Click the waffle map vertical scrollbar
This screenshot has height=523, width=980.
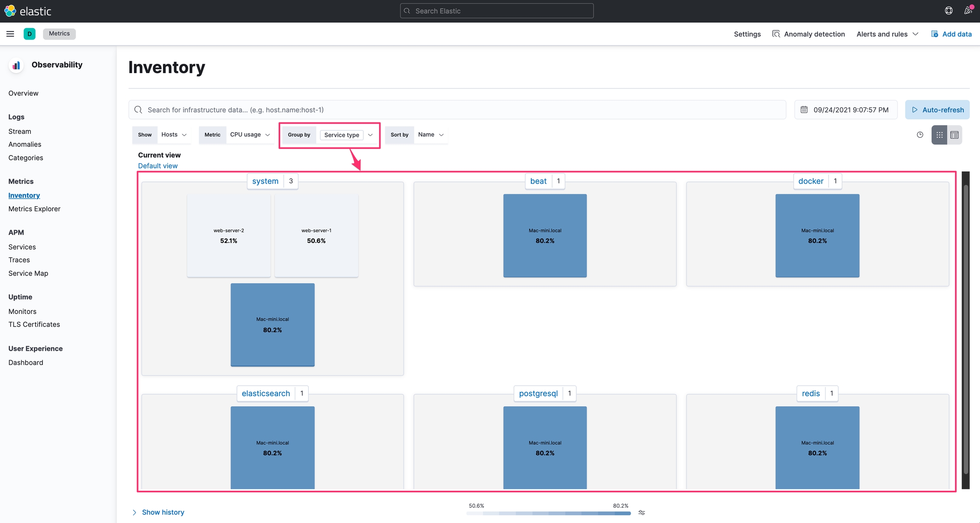coord(966,330)
